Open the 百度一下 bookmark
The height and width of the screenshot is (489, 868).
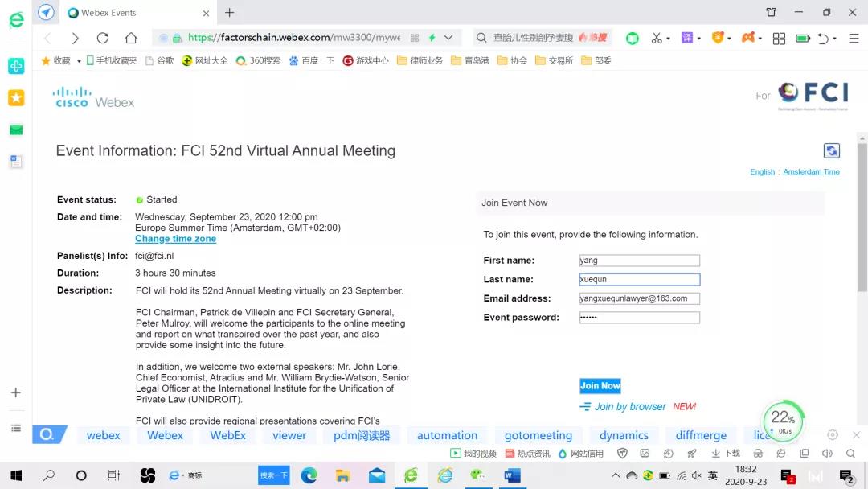click(x=312, y=60)
